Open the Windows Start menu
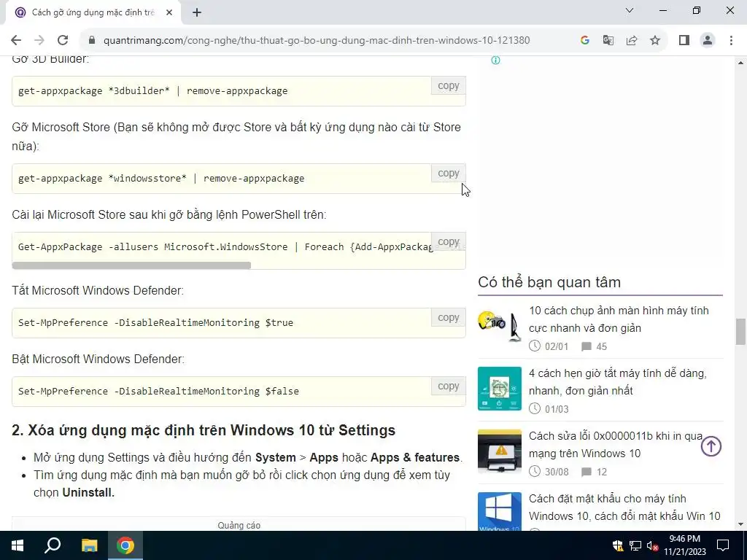 coord(18,545)
